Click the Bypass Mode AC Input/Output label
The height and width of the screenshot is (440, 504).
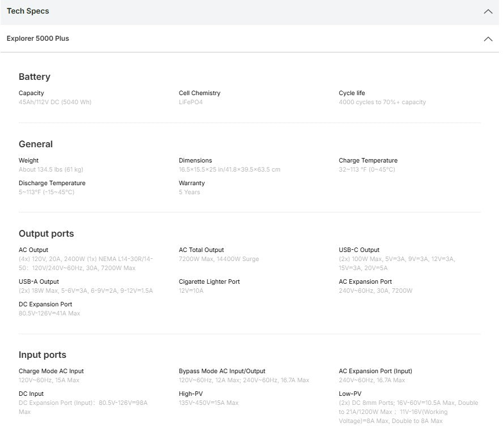[222, 371]
